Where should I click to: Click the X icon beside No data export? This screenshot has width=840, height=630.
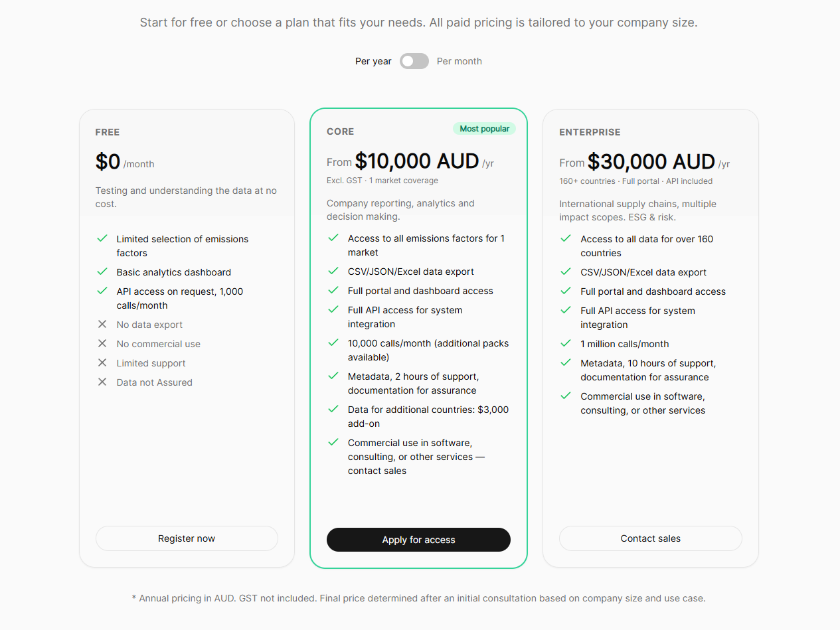[102, 324]
